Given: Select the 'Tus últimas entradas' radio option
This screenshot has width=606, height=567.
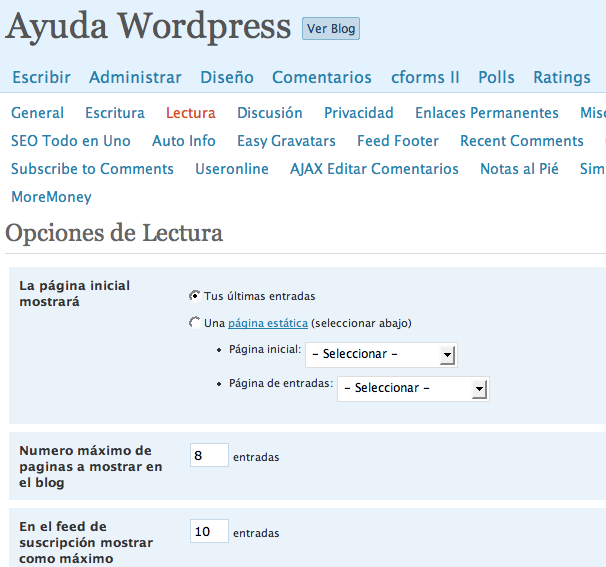Looking at the screenshot, I should point(194,296).
